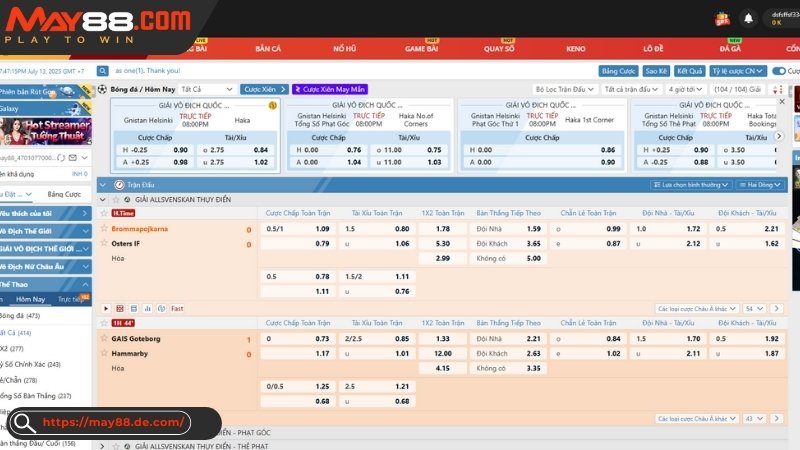Collapse the Thể Thao sidebar section
The image size is (800, 450).
coord(45,284)
